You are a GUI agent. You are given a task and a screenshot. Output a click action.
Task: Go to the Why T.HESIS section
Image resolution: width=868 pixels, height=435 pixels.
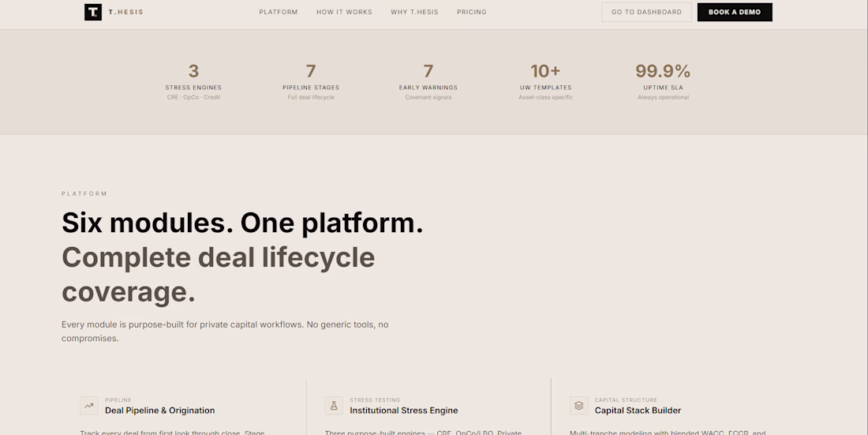pos(414,12)
